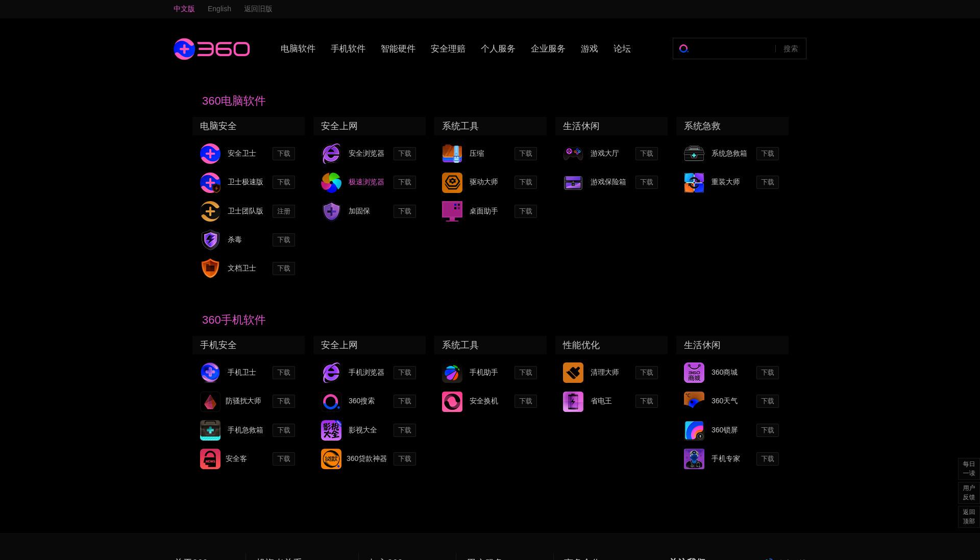Click the 返回顶部 side button
The height and width of the screenshot is (560, 980).
click(969, 517)
